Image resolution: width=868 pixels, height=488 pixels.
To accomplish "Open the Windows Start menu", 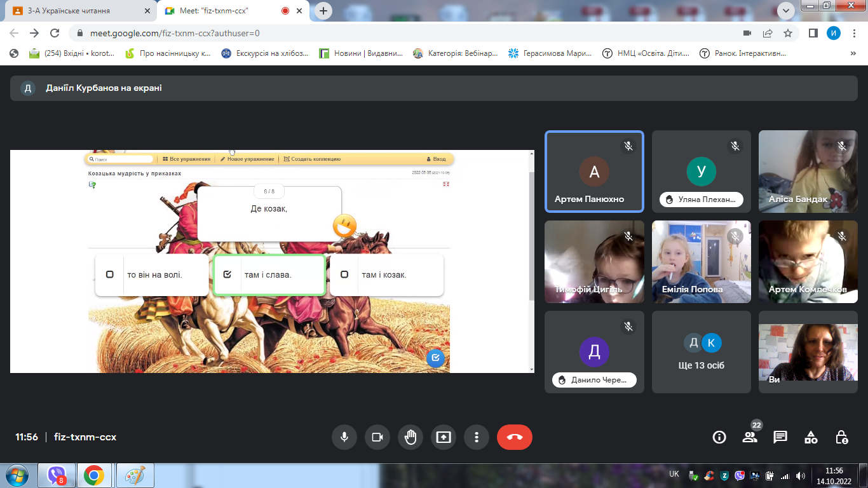I will click(17, 475).
